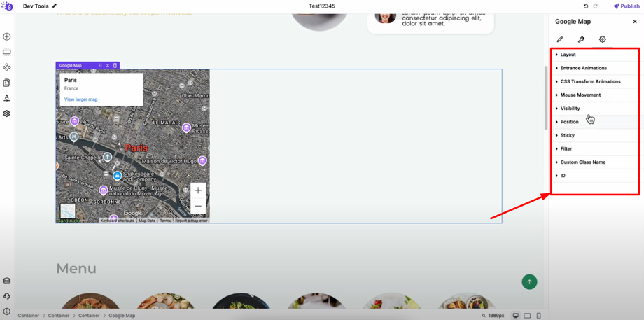The height and width of the screenshot is (320, 644).
Task: Click the undo arrow icon
Action: pyautogui.click(x=586, y=6)
